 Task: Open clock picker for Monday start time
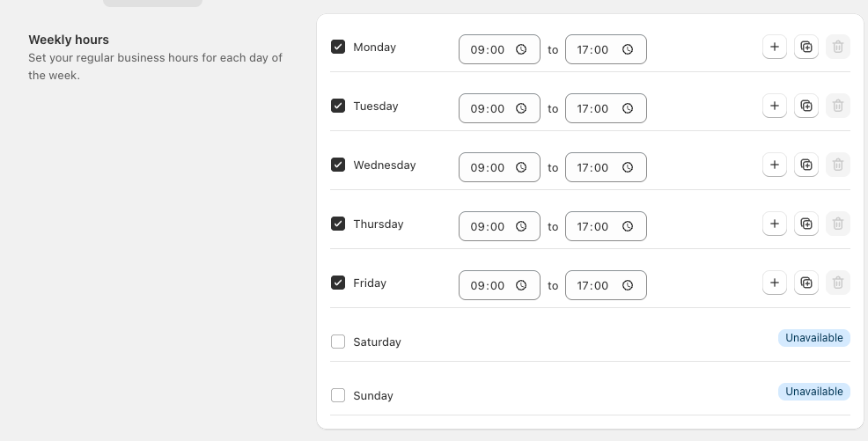click(x=521, y=50)
